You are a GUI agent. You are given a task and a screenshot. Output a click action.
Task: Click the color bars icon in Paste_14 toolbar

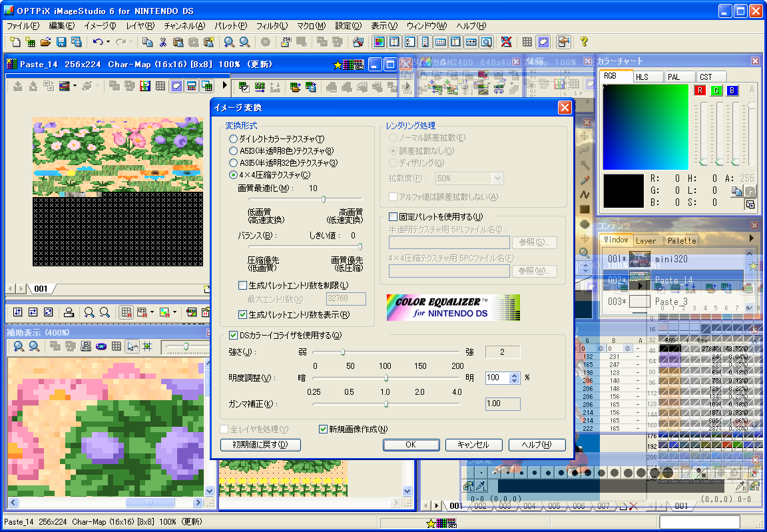click(x=64, y=87)
